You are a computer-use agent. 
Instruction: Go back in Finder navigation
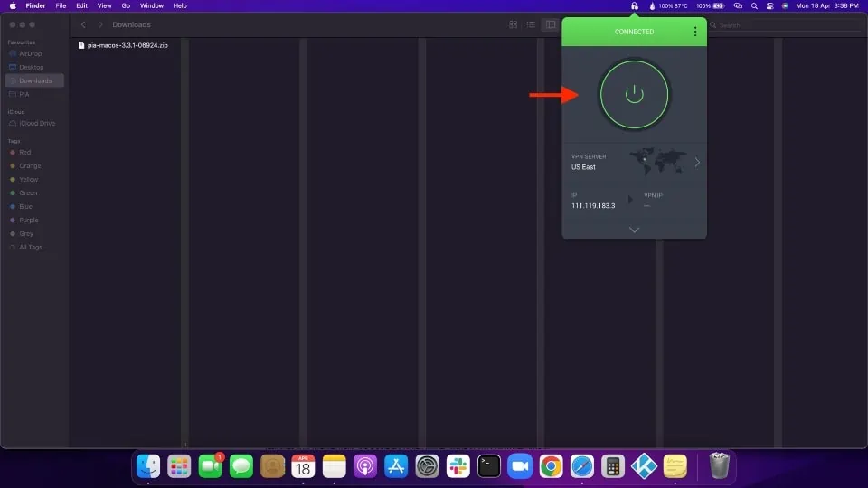pyautogui.click(x=83, y=25)
